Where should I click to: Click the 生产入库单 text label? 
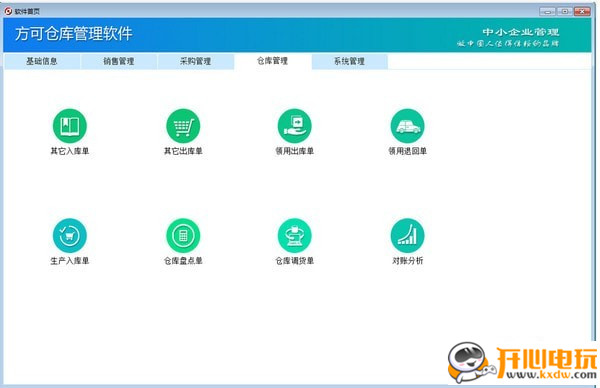[70, 261]
